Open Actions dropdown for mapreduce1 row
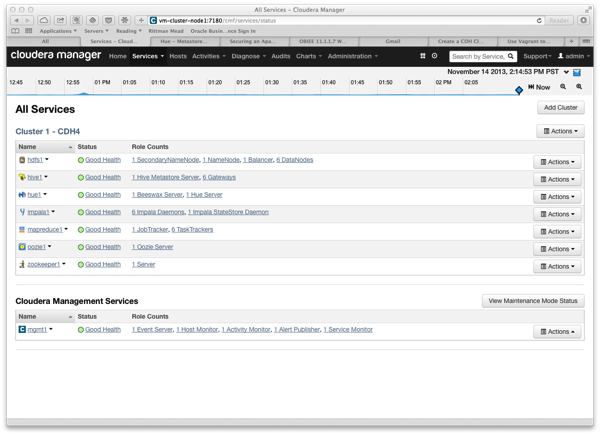 [558, 231]
